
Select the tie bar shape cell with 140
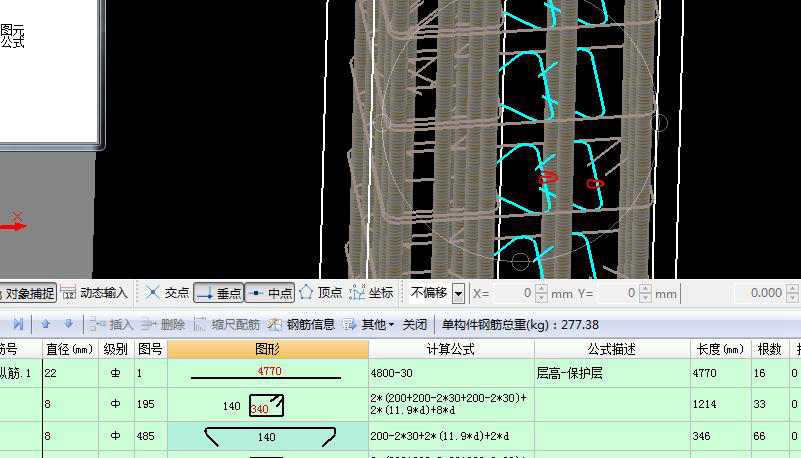(268, 436)
